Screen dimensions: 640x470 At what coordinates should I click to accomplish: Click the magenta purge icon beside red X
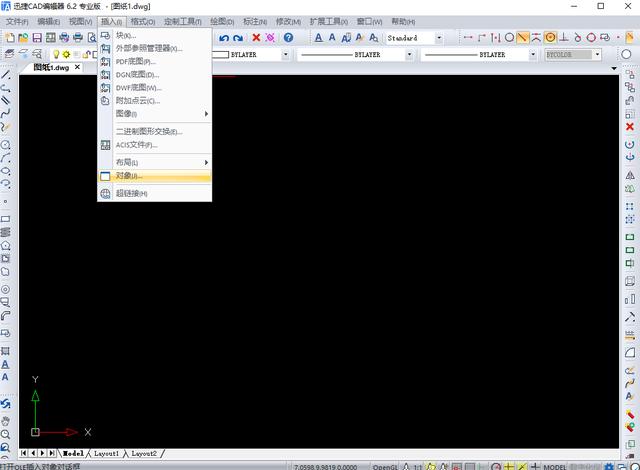pyautogui.click(x=270, y=38)
